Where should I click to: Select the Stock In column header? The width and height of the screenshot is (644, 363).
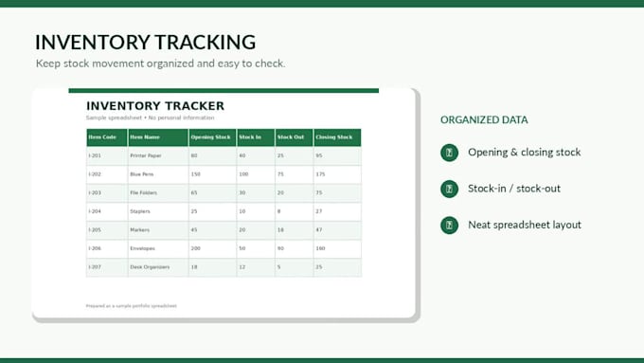(256, 137)
